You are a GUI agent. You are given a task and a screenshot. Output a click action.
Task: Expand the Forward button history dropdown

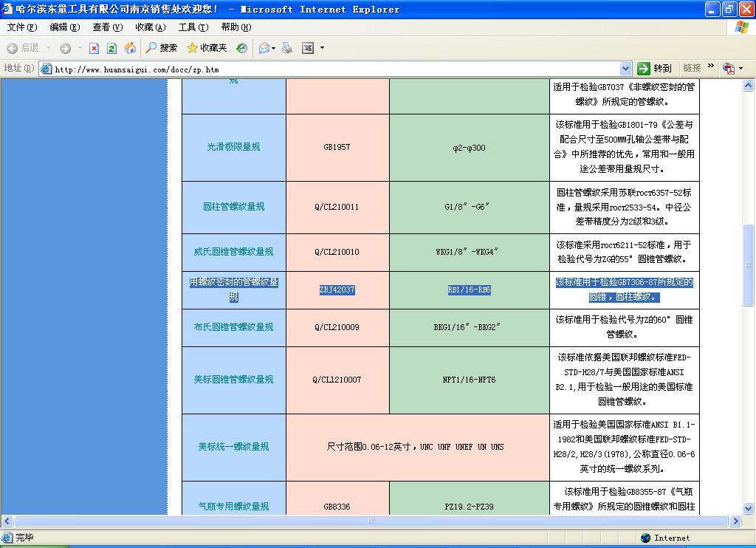pos(80,48)
